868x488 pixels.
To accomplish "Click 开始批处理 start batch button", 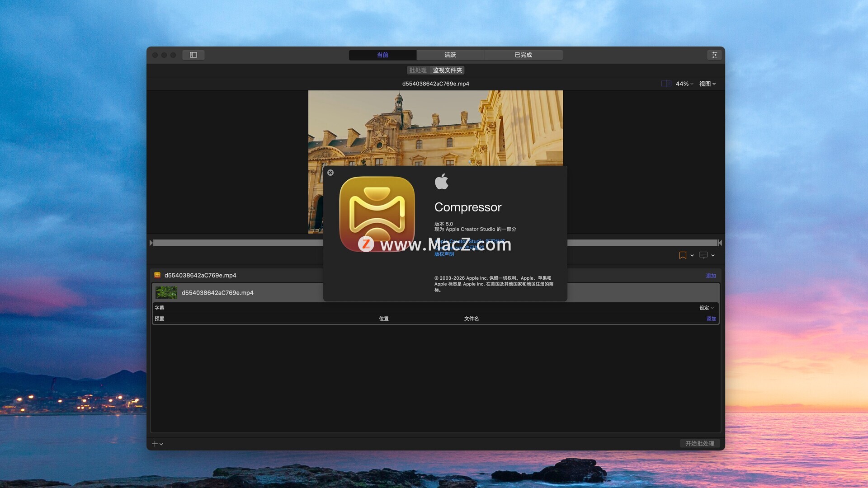I will 699,443.
